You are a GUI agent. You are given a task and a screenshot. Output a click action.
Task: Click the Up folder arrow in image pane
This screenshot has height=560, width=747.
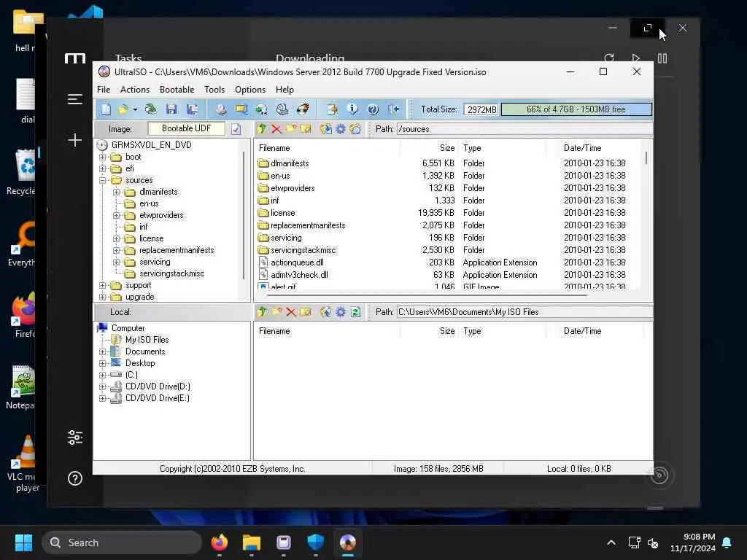(262, 128)
